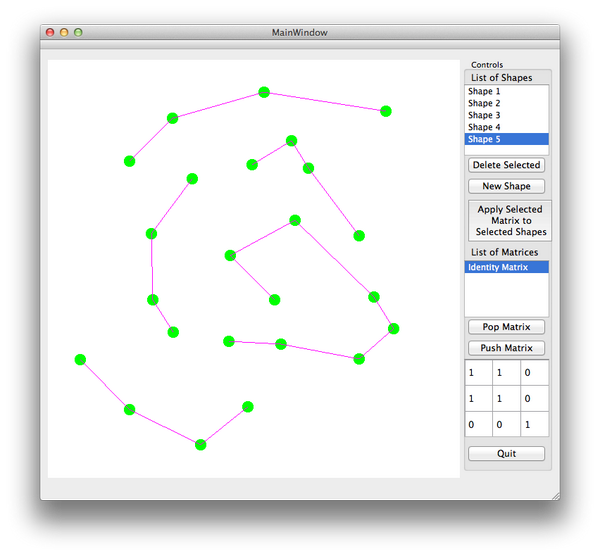
Task: Click the lowest green vertex on the canvas
Action: (201, 445)
